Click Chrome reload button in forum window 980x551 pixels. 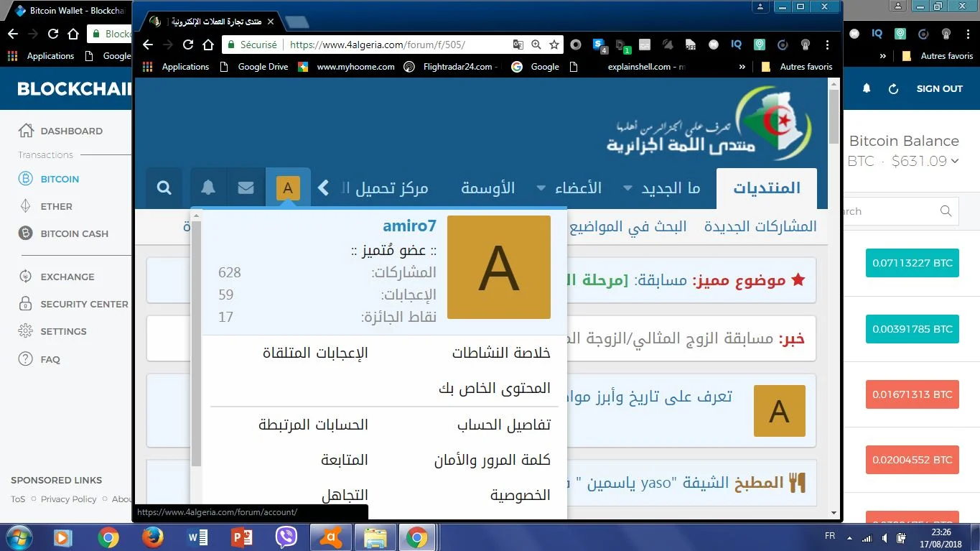point(188,45)
